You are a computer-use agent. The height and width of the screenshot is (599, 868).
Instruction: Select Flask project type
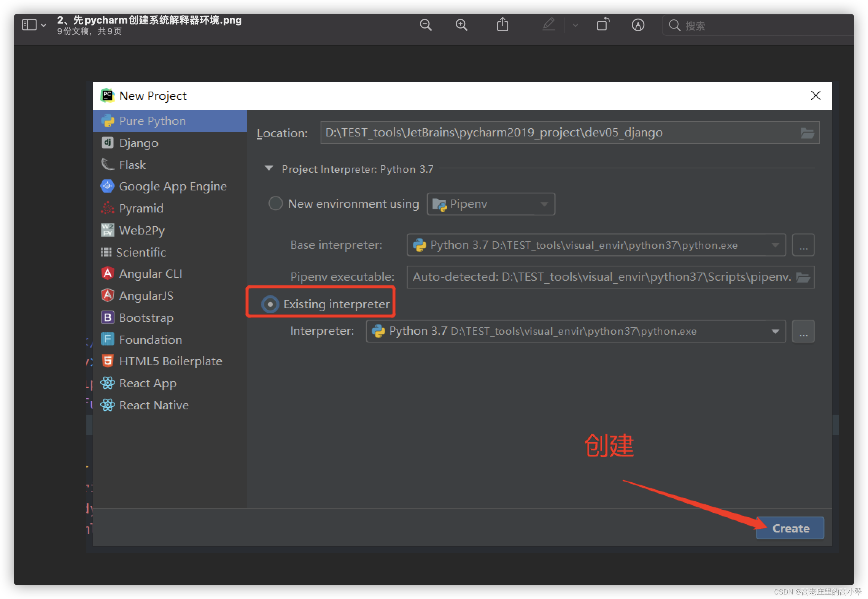132,165
